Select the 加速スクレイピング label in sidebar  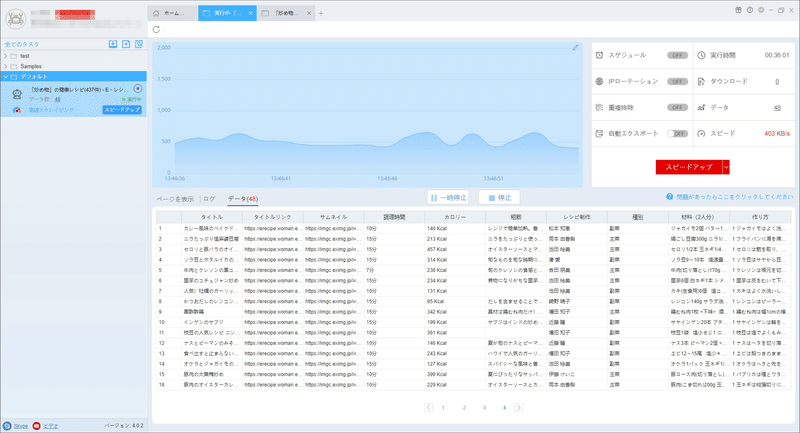[x=51, y=110]
